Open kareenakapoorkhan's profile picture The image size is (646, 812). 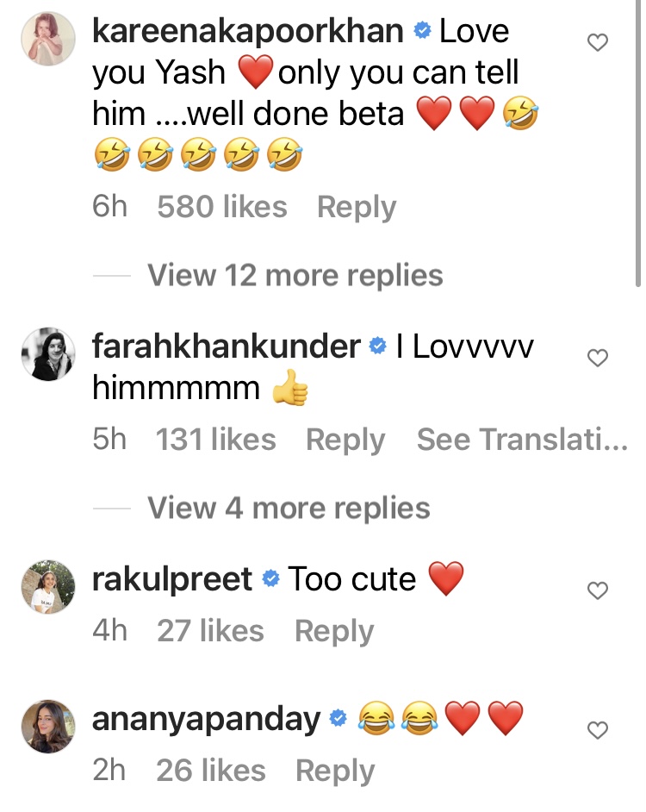tap(47, 39)
